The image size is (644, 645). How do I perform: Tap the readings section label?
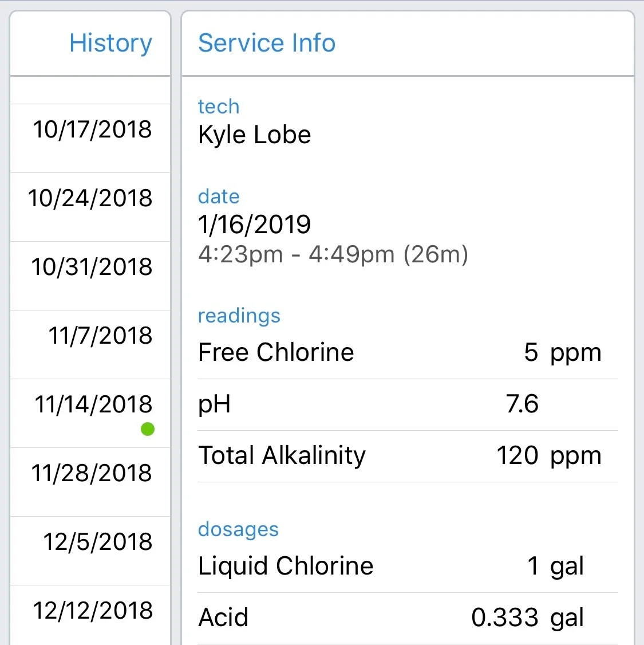click(x=239, y=316)
